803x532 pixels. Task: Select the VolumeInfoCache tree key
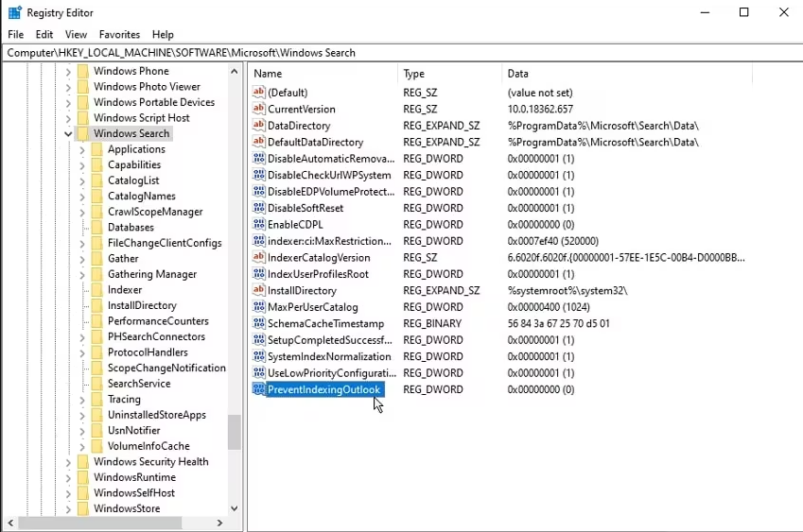148,446
